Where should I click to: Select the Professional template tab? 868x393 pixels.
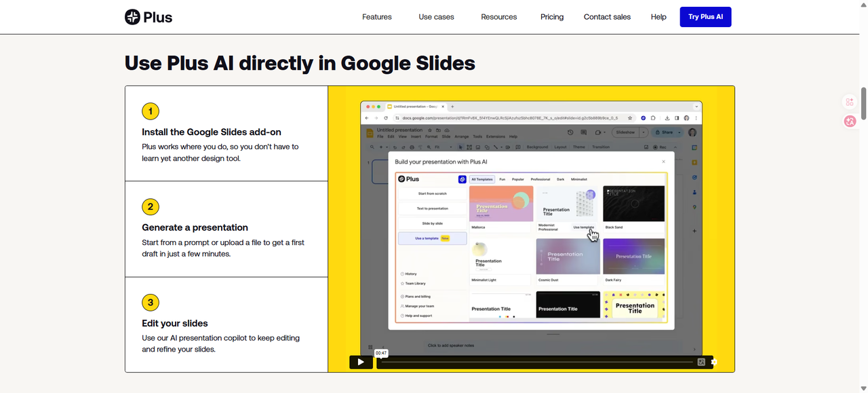[x=540, y=179]
